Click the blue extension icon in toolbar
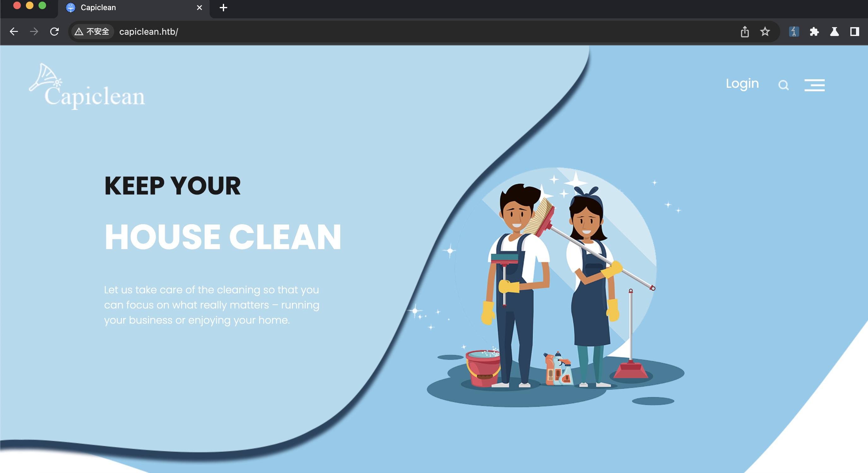This screenshot has width=868, height=473. [794, 32]
